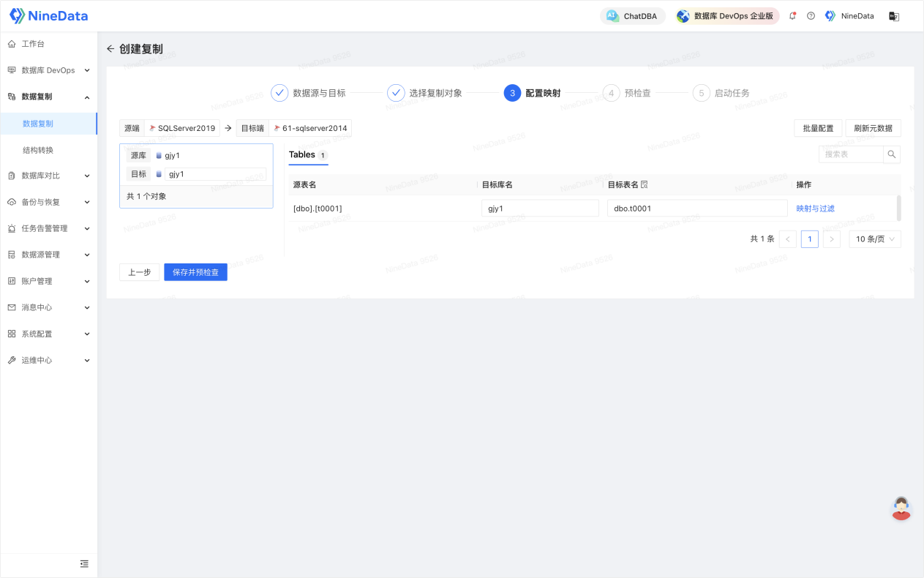Click the 目标表名 field containing dbo.t0001

click(697, 209)
